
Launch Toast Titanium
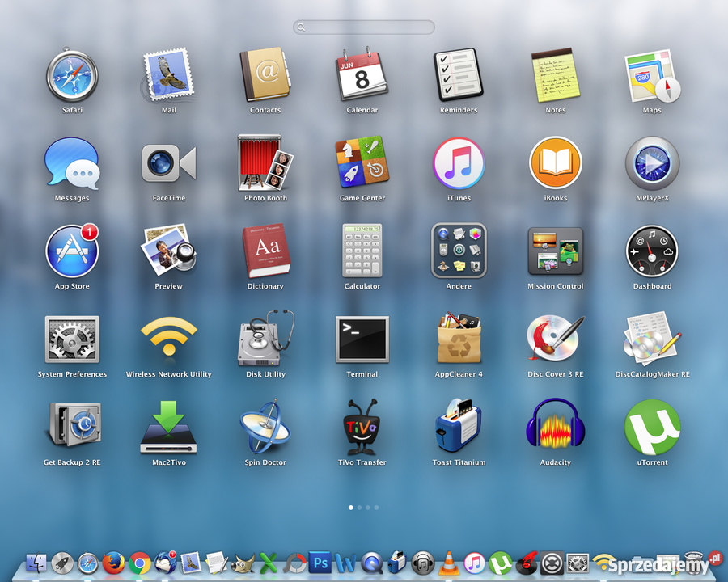pyautogui.click(x=459, y=427)
